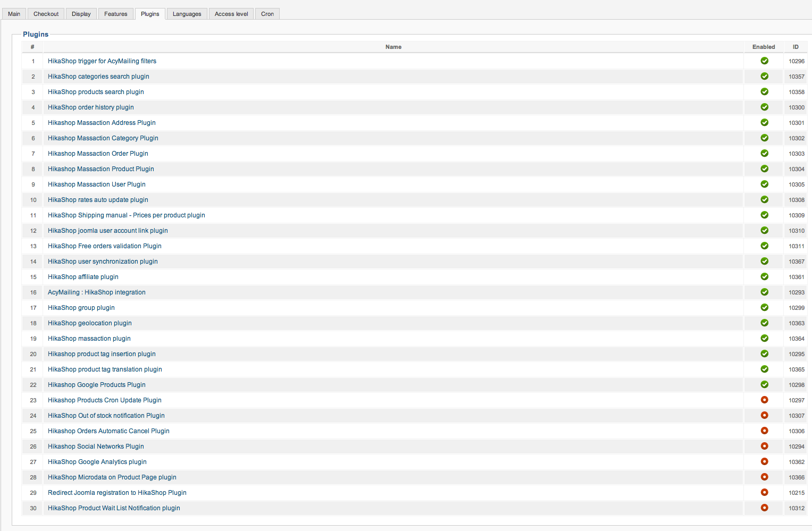Click the Enabled column header

tap(764, 47)
